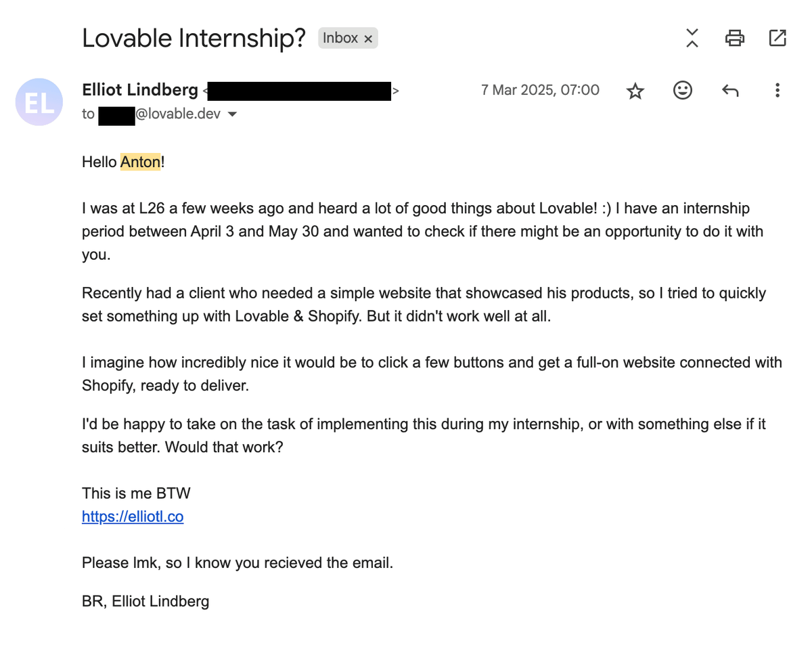The image size is (812, 645).
Task: Click the subject line Lovable Internship?
Action: point(194,38)
